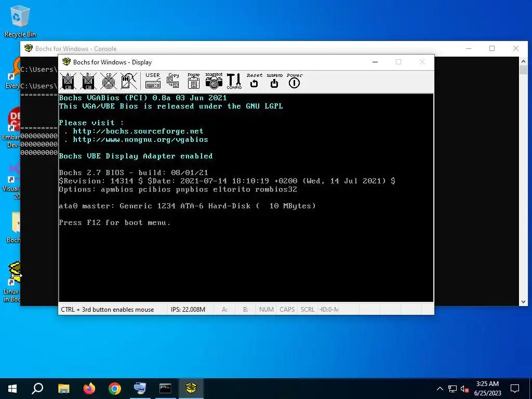Minimize the Bochs Display window

375,62
